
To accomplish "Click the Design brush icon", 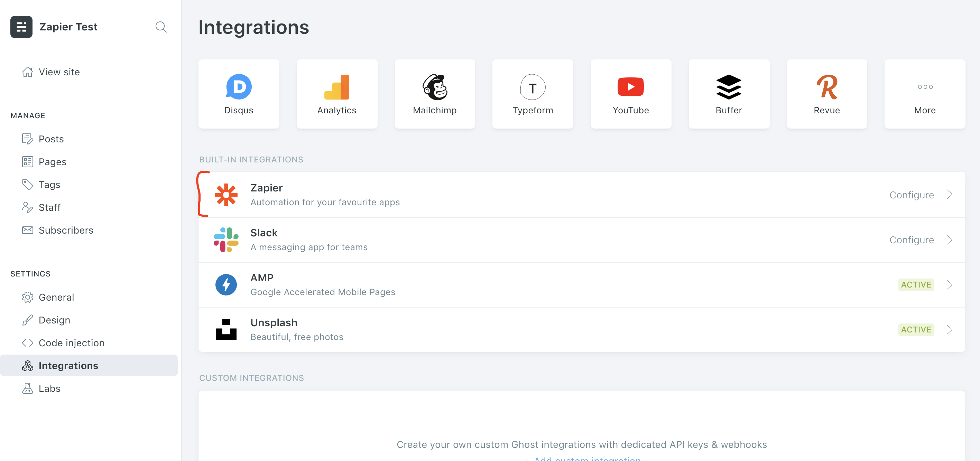I will pyautogui.click(x=27, y=320).
